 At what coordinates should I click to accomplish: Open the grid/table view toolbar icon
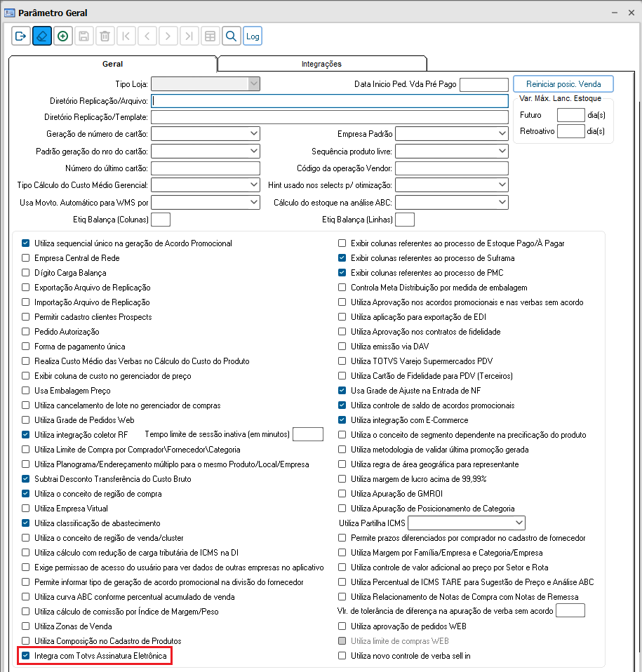210,36
